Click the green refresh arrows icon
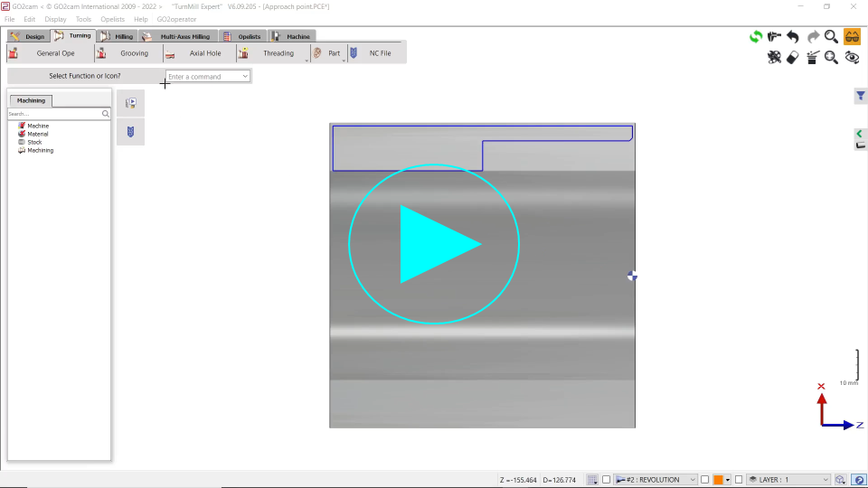This screenshot has width=868, height=488. point(755,36)
